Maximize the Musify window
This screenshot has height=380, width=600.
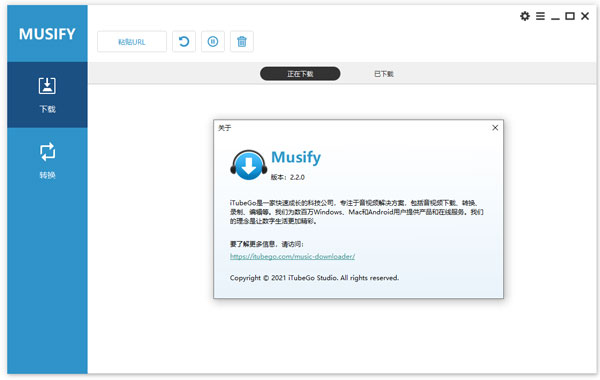click(x=570, y=16)
